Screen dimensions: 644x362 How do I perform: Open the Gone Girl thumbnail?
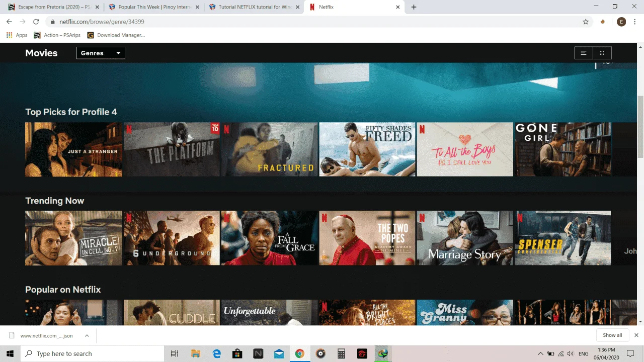[x=562, y=149]
